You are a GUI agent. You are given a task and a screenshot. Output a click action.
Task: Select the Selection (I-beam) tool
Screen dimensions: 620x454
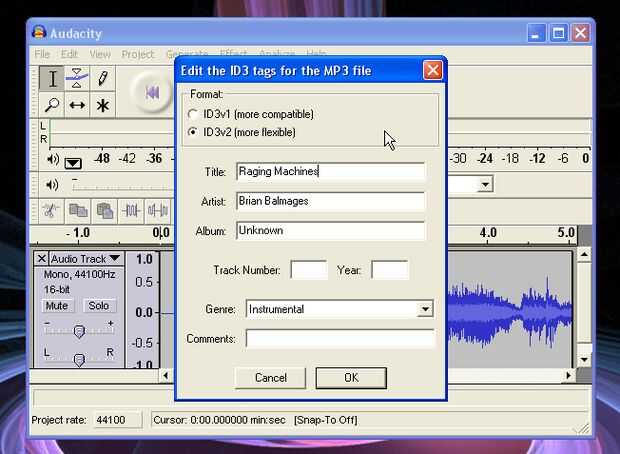(x=52, y=78)
